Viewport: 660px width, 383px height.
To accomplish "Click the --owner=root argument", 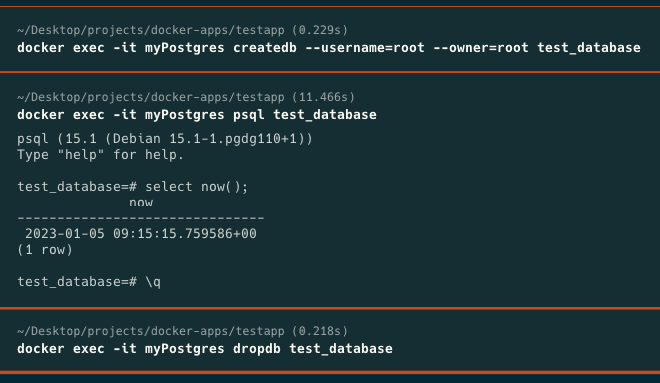I will (481, 48).
